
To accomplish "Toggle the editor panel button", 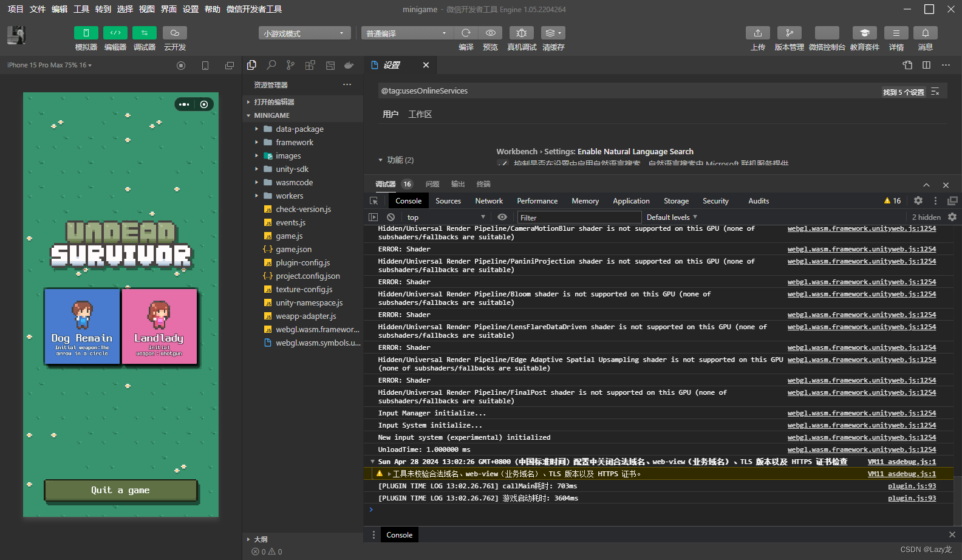I will pos(115,33).
